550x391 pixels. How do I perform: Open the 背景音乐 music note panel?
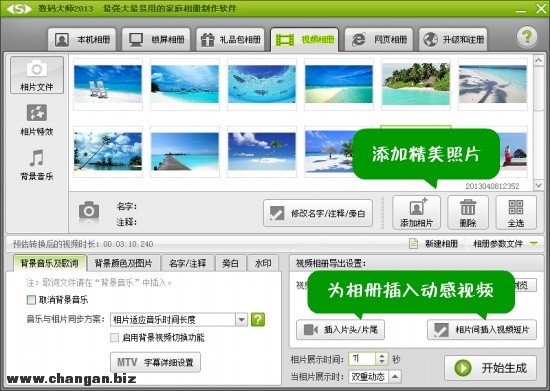[x=37, y=164]
